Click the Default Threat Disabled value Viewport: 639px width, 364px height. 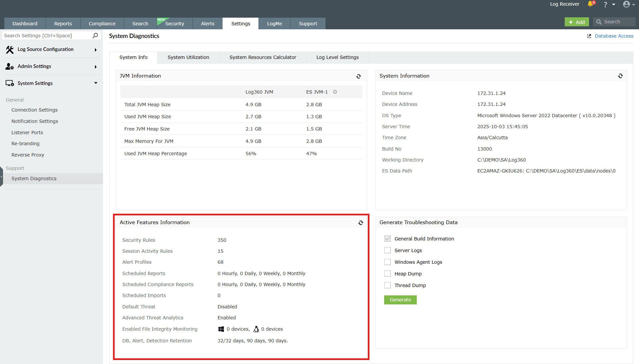tap(227, 307)
